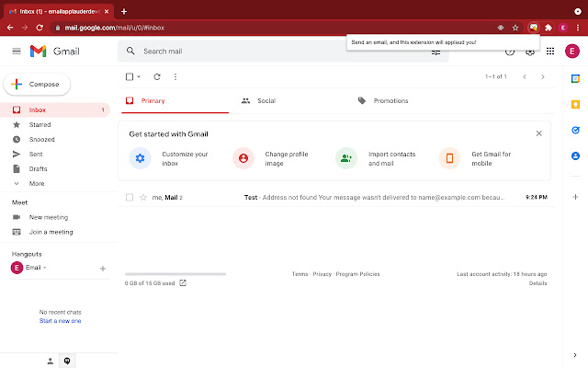Click Import contacts and mail icon
Viewport: 588px width, 368px height.
[x=346, y=158]
